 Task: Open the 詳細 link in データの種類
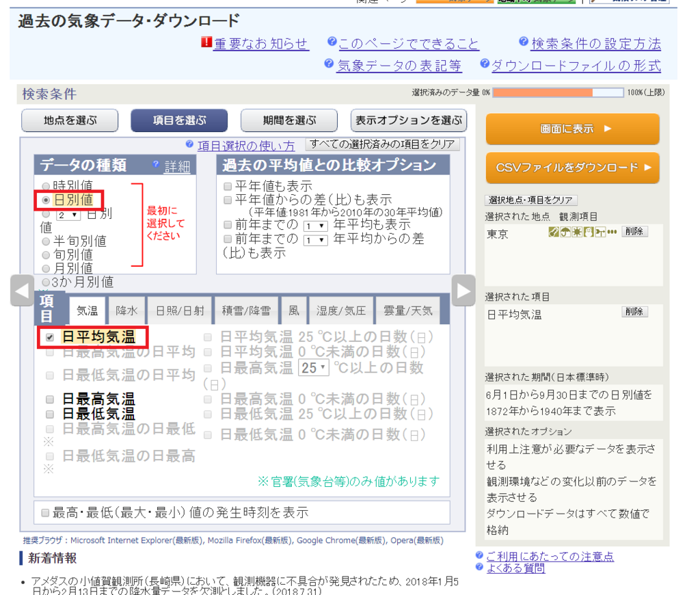coord(177,167)
